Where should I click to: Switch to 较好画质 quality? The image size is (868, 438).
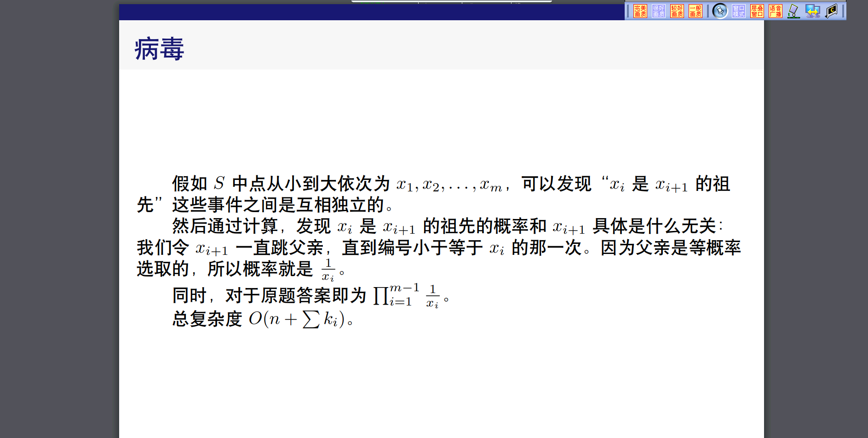tap(677, 11)
